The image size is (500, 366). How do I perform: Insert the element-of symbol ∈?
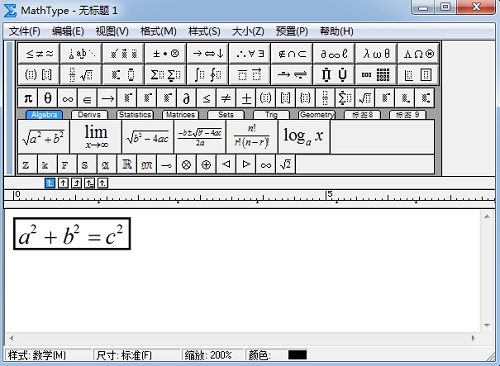pos(87,98)
